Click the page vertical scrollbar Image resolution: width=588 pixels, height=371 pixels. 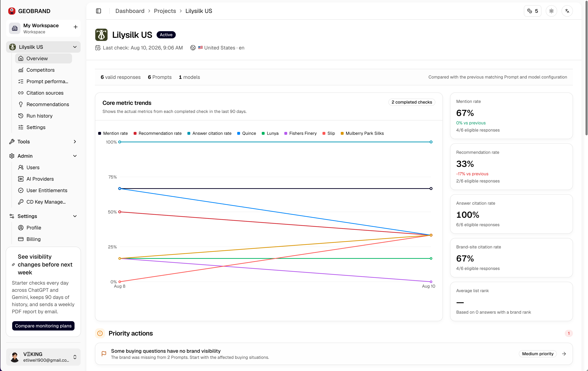point(586,68)
